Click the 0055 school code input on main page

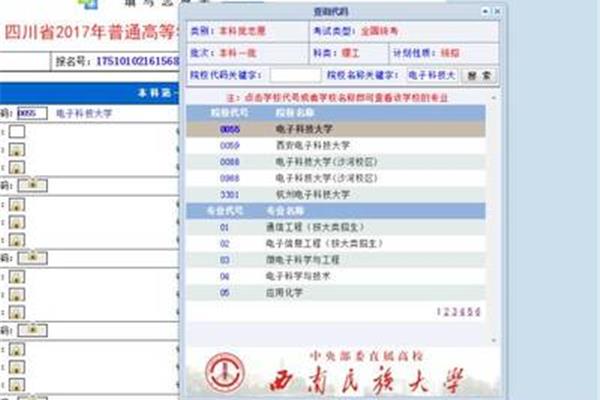(32, 113)
